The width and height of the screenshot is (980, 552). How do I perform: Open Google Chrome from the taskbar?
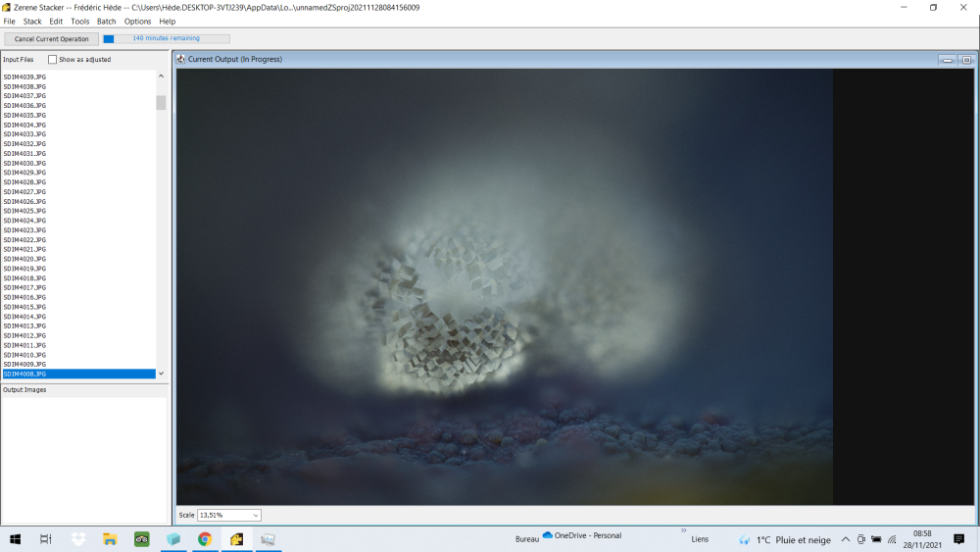[205, 539]
